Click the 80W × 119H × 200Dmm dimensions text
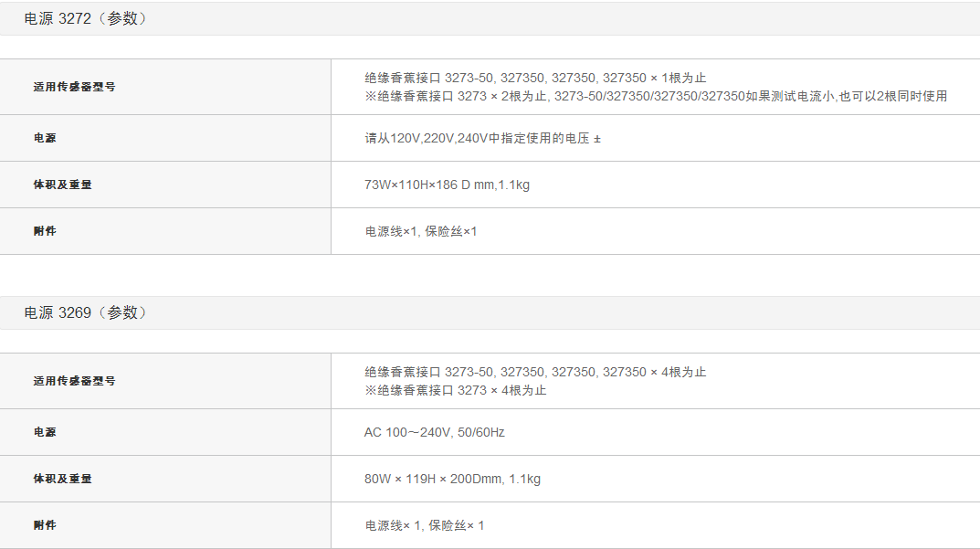The image size is (980, 549). tap(452, 479)
